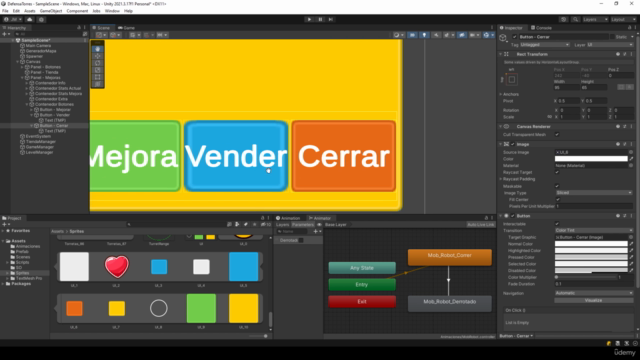
Task: Open Unity Cloud services icon
Action: 29,19
